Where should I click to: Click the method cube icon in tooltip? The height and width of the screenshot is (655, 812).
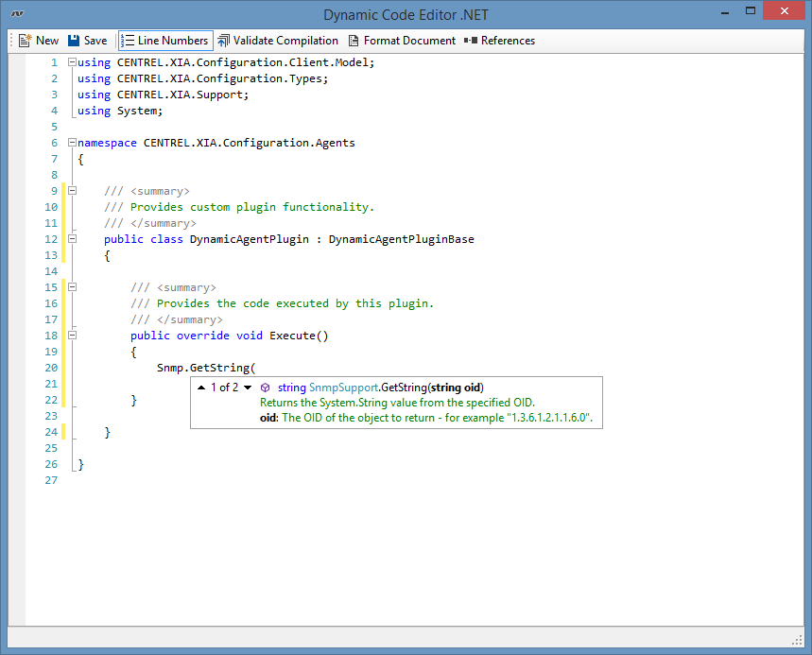265,388
